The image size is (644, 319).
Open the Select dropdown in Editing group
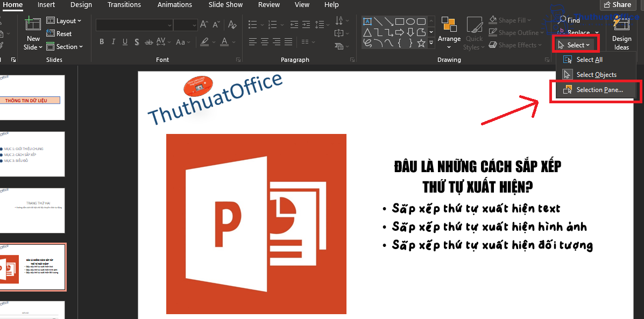(575, 45)
